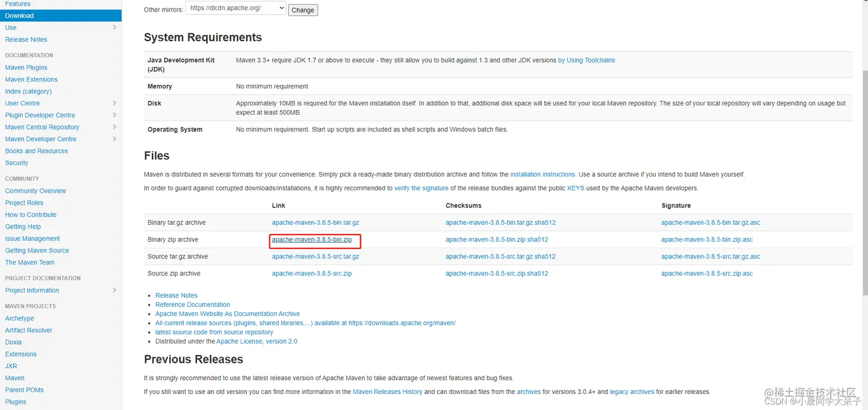This screenshot has height=410, width=868.
Task: Click the Change mirror button
Action: point(303,10)
